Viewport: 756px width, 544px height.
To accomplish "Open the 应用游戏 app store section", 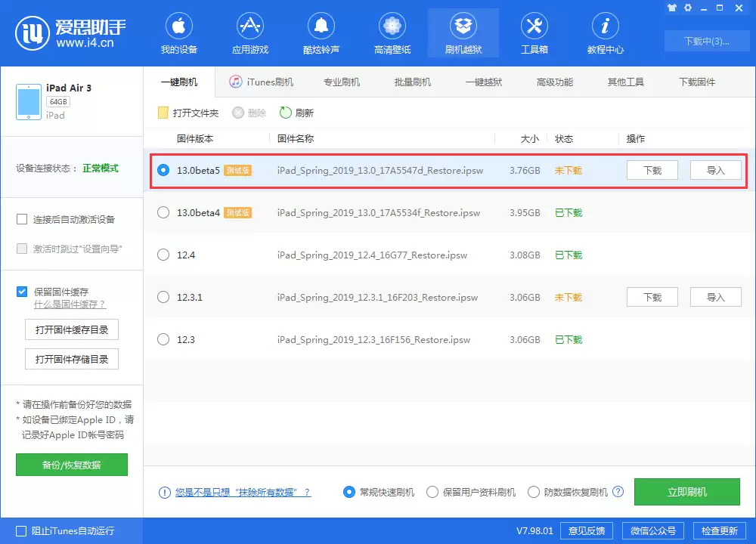I will pos(249,33).
